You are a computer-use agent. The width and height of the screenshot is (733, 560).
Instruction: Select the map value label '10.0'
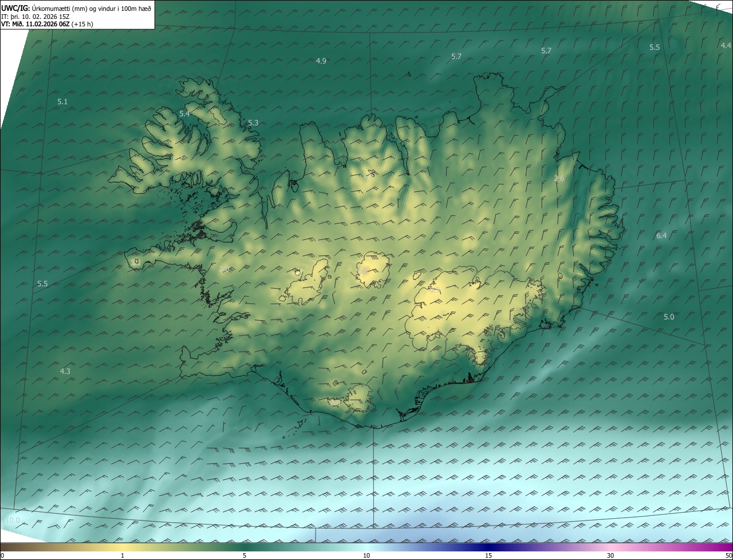click(x=12, y=520)
